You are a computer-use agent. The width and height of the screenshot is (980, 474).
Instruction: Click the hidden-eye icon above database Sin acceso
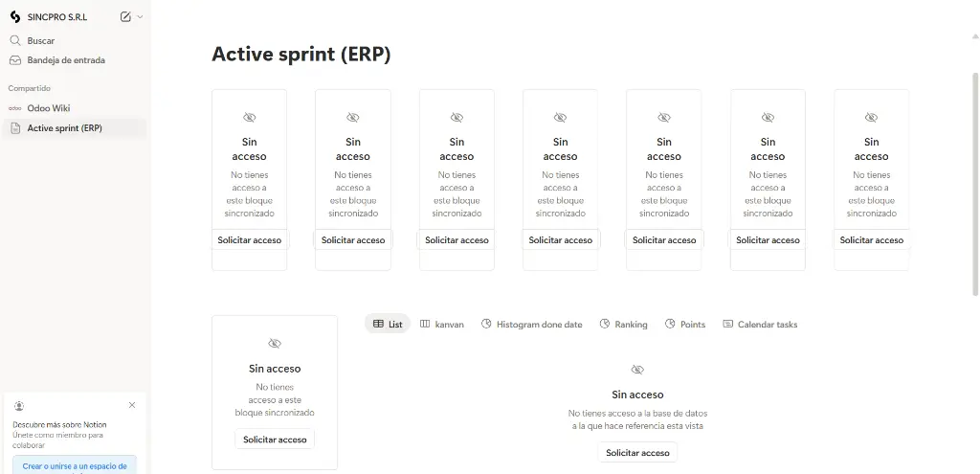click(637, 370)
